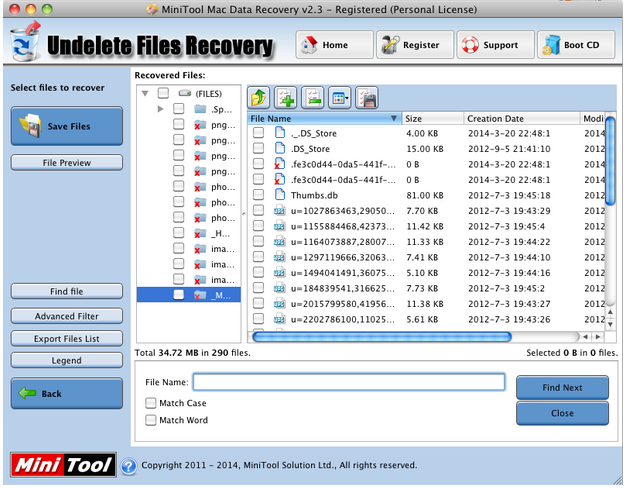Click the Find Next button
The width and height of the screenshot is (626, 488).
coord(562,387)
